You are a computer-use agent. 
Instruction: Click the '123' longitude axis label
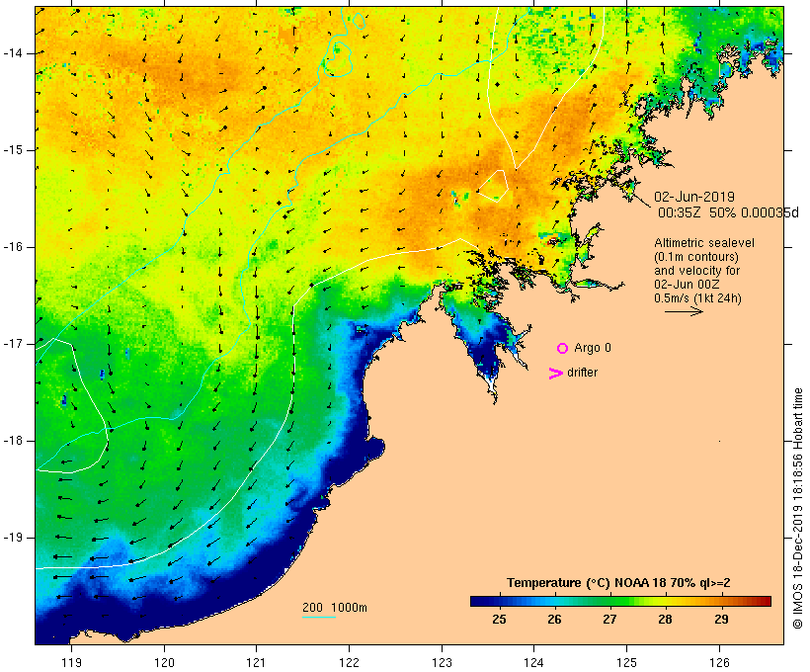(442, 663)
